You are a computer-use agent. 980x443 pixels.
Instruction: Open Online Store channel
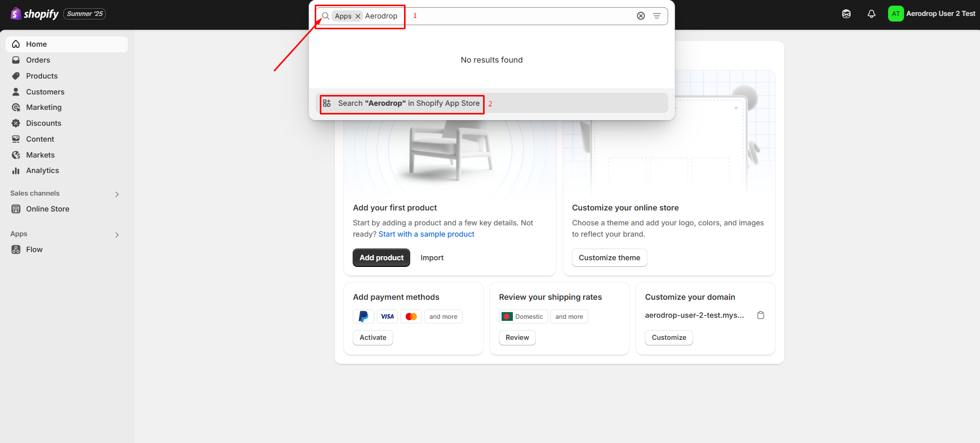coord(67,209)
